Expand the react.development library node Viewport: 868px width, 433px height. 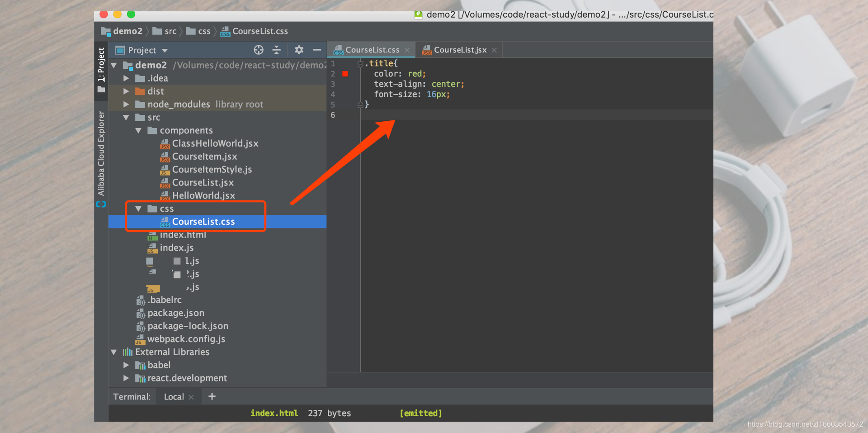coord(126,378)
